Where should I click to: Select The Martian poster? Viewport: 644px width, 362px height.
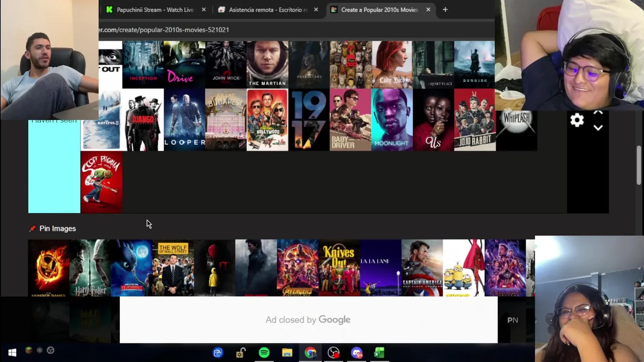tap(267, 64)
